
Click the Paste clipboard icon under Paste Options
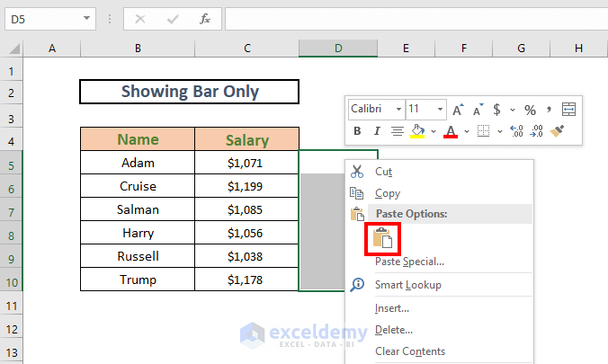[382, 238]
